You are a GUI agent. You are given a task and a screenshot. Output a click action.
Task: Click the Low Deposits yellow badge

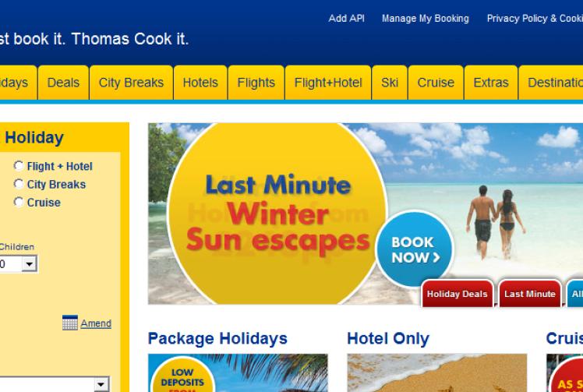point(182,376)
